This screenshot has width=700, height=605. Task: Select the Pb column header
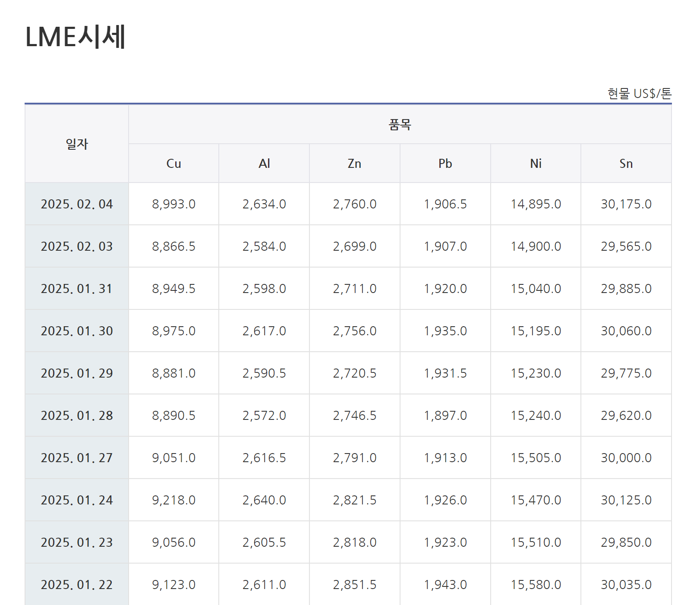tap(445, 164)
